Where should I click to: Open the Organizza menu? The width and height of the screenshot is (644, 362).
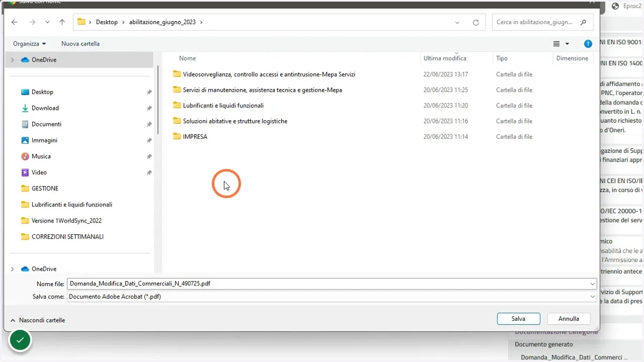point(30,43)
